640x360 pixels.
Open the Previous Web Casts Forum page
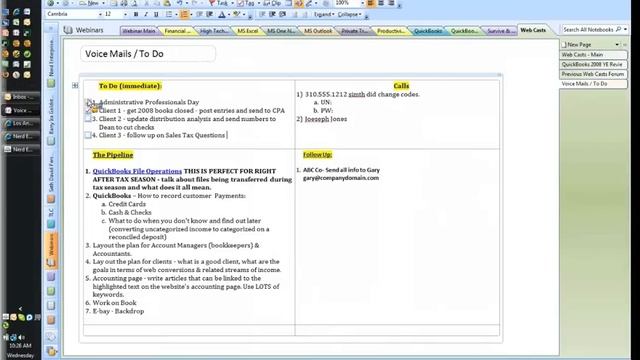(x=593, y=74)
